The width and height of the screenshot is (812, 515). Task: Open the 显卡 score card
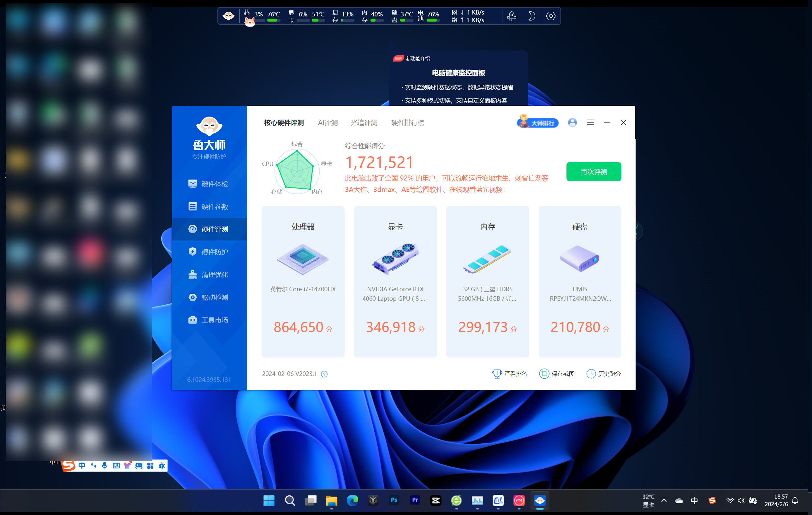pos(395,281)
